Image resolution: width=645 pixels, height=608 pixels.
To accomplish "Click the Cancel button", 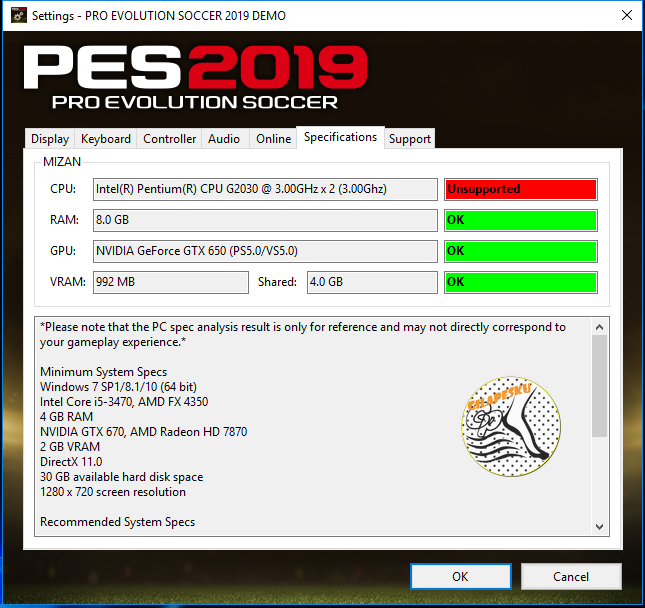I will pos(571,576).
